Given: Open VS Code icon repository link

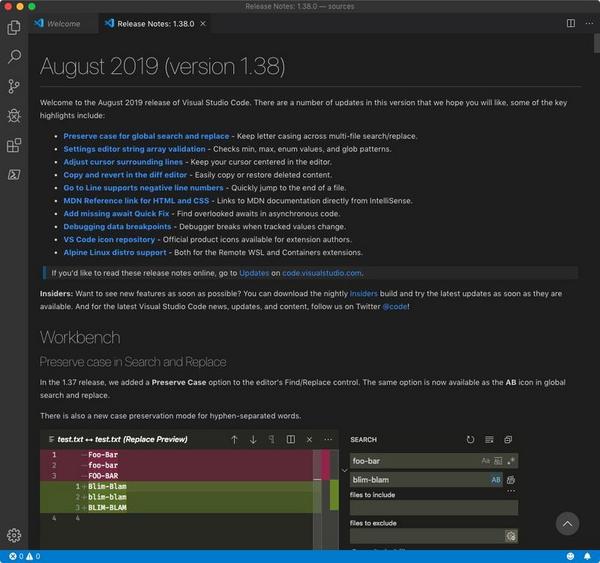Looking at the screenshot, I should tap(109, 240).
